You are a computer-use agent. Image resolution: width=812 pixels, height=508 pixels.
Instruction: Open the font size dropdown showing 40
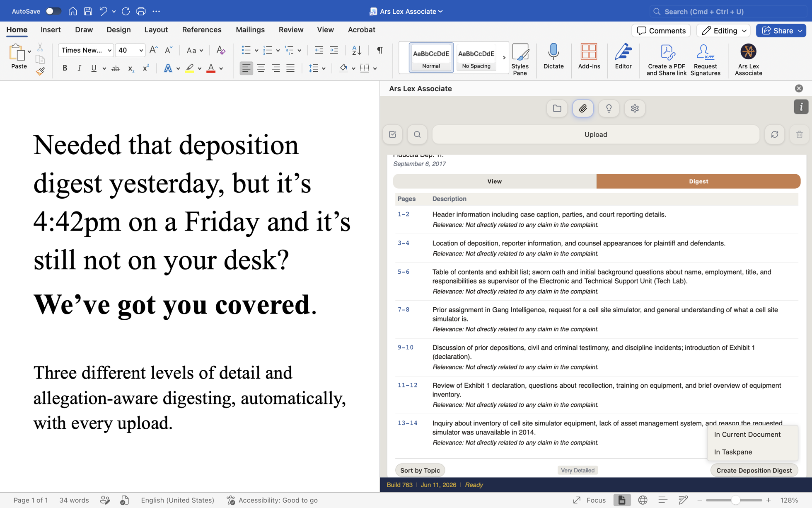(141, 51)
